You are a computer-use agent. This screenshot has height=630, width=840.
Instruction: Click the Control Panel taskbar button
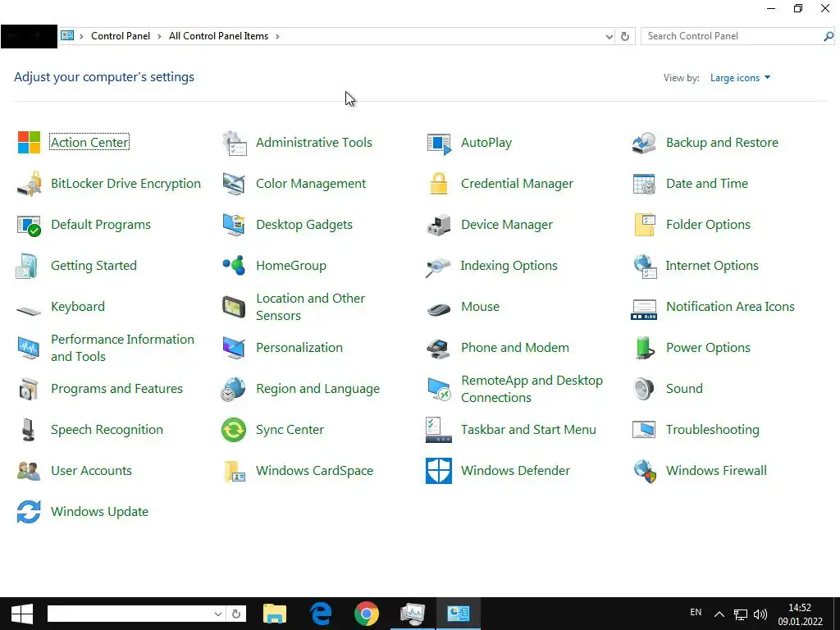click(458, 614)
